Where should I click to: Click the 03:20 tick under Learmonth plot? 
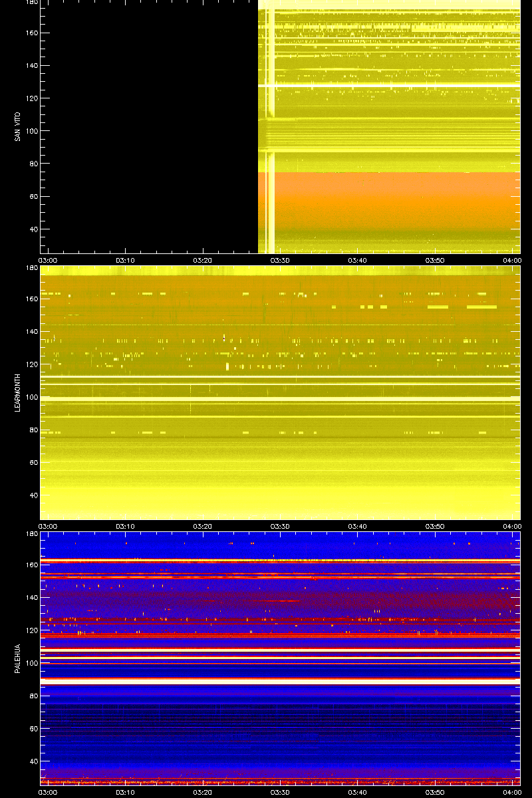(x=203, y=526)
